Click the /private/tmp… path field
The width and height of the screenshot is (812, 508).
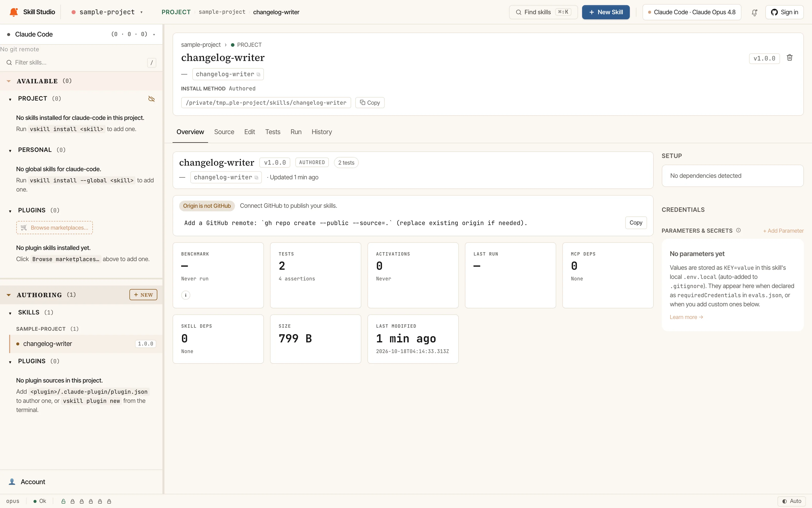266,103
